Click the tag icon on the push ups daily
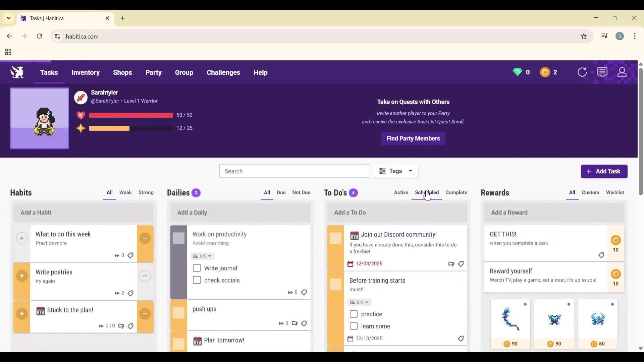The width and height of the screenshot is (644, 362). [304, 323]
